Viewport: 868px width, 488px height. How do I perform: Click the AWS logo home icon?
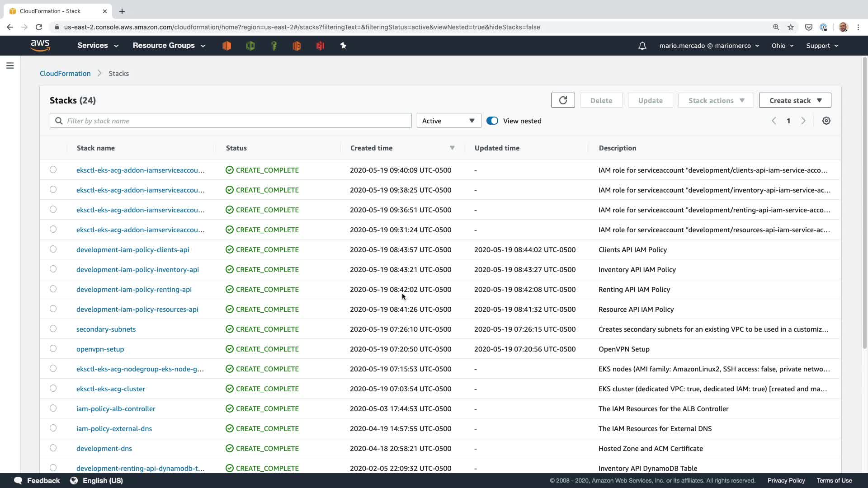tap(40, 45)
